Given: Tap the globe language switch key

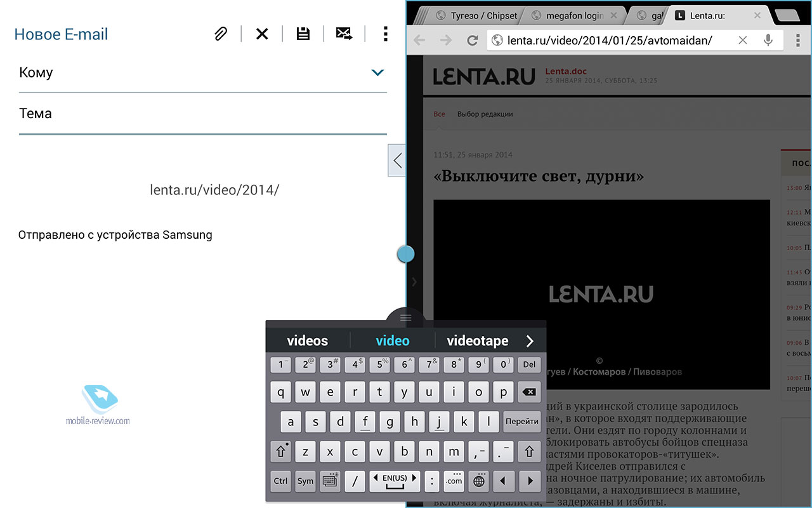Looking at the screenshot, I should (x=479, y=481).
